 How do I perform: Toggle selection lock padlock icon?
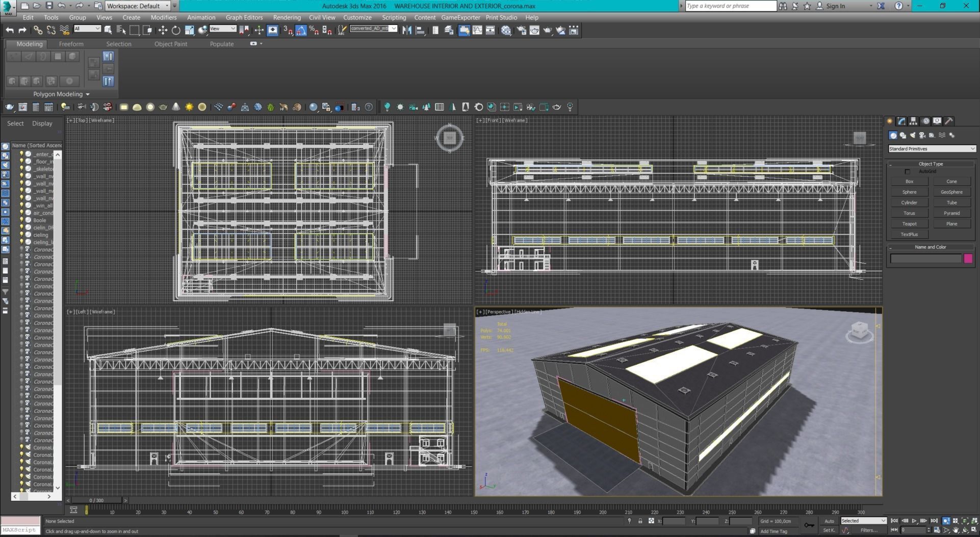click(640, 521)
